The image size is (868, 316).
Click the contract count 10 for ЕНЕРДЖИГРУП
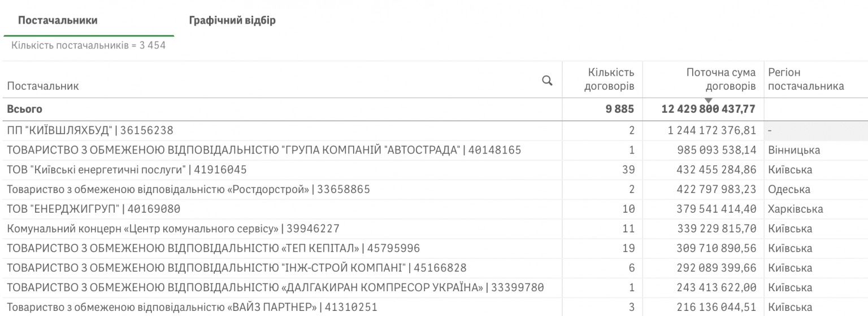(x=628, y=209)
